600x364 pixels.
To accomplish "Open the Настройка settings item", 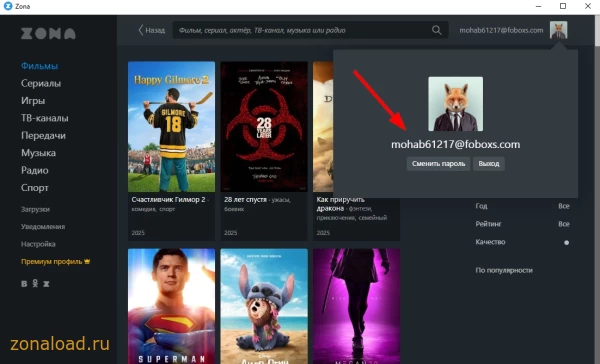I will [38, 244].
